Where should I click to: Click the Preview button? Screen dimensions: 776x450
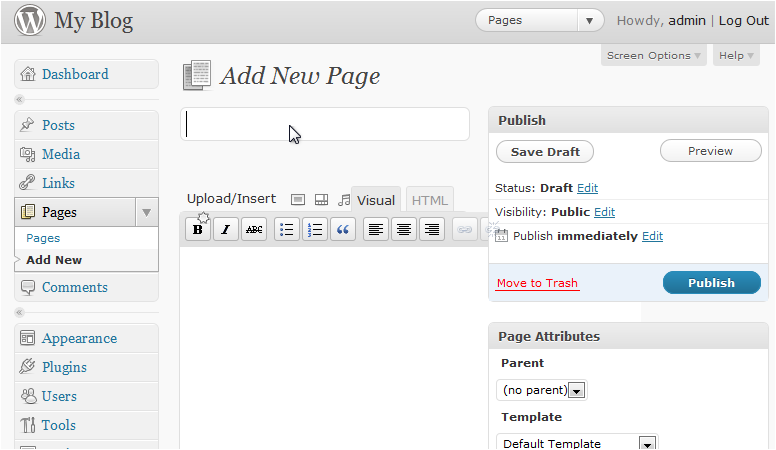711,151
